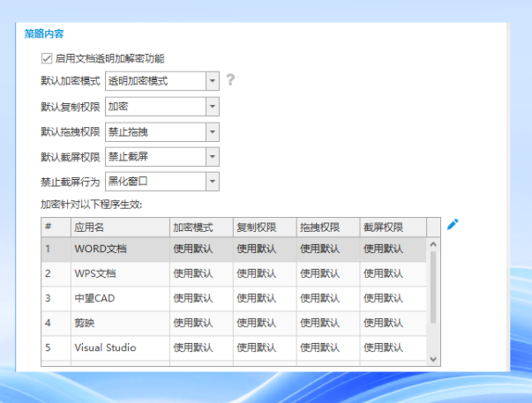Click 截屏权限 cell of Visual Studio row
The image size is (532, 403).
coord(393,347)
